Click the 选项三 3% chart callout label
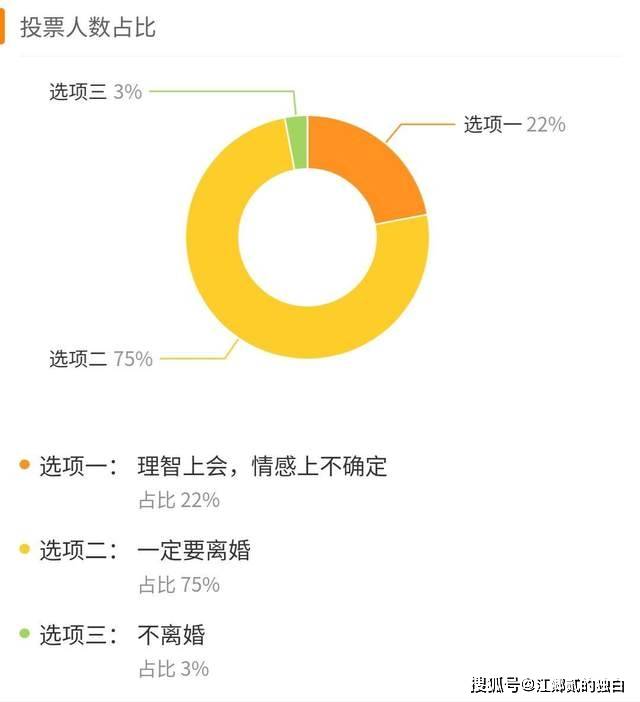This screenshot has width=640, height=702. click(95, 92)
